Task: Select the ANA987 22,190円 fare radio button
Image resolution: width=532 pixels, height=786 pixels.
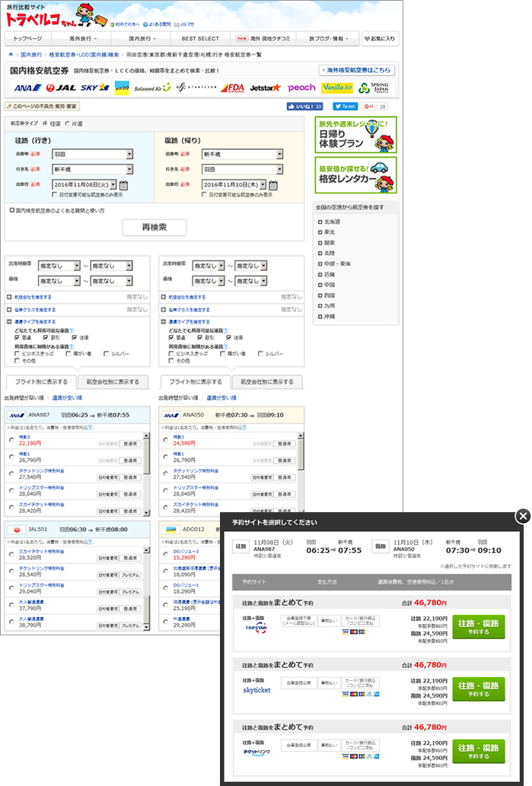Action: coord(11,439)
